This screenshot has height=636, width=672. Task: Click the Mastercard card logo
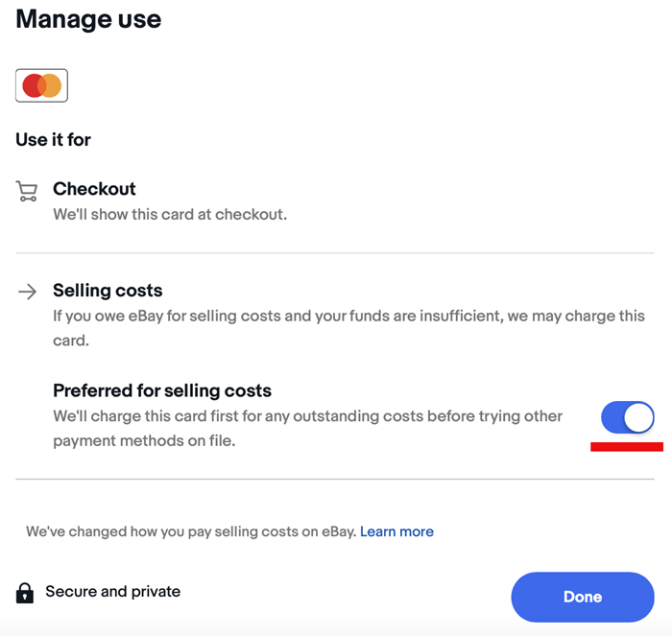[41, 85]
